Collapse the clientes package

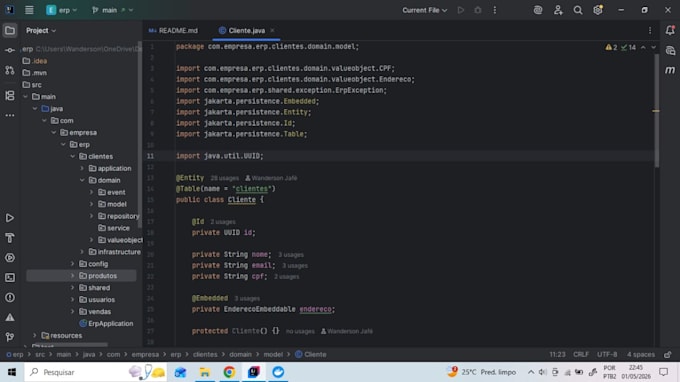point(72,157)
